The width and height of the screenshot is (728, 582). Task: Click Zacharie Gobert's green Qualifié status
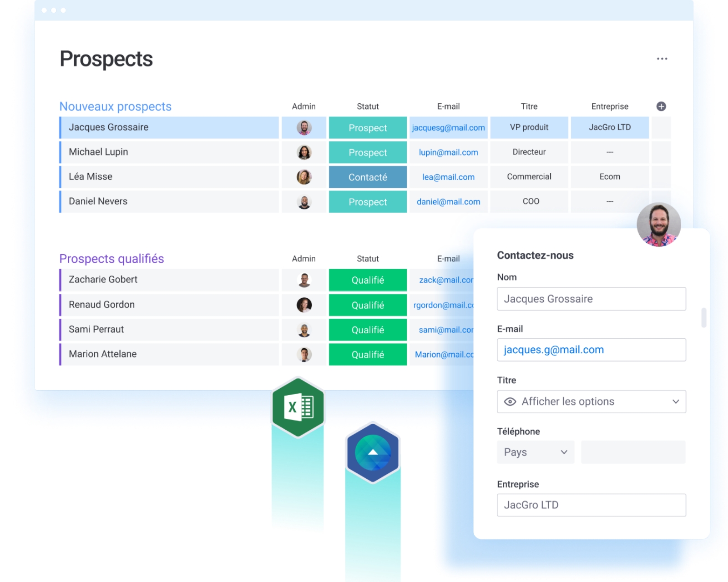click(x=368, y=280)
